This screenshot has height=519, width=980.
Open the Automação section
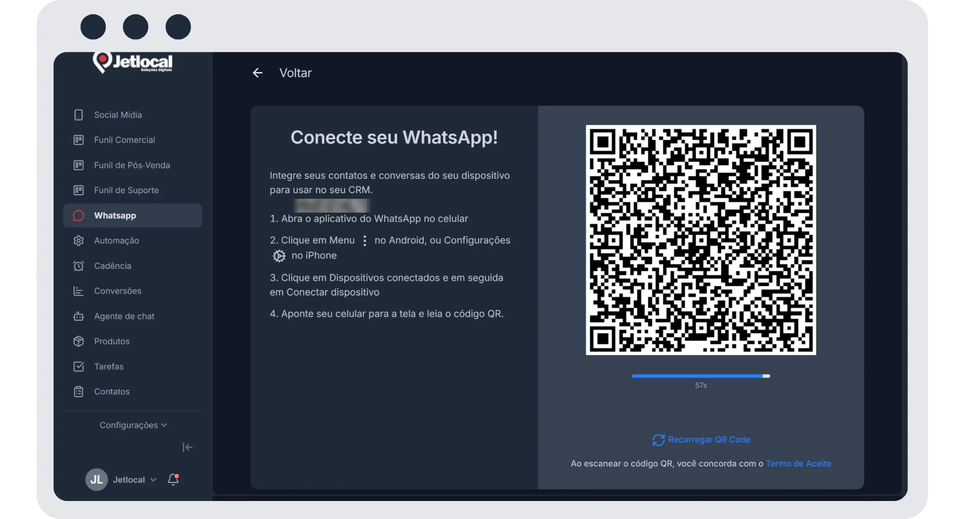(132, 241)
